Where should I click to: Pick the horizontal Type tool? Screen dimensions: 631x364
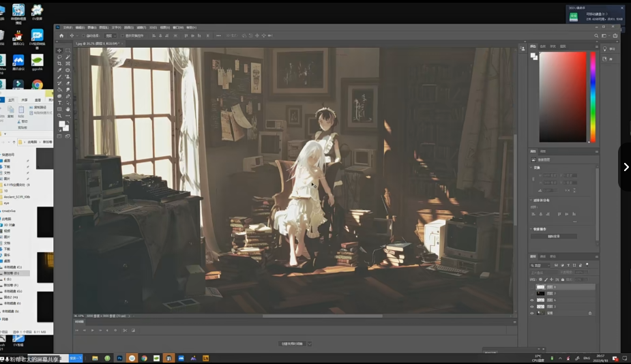click(x=59, y=103)
